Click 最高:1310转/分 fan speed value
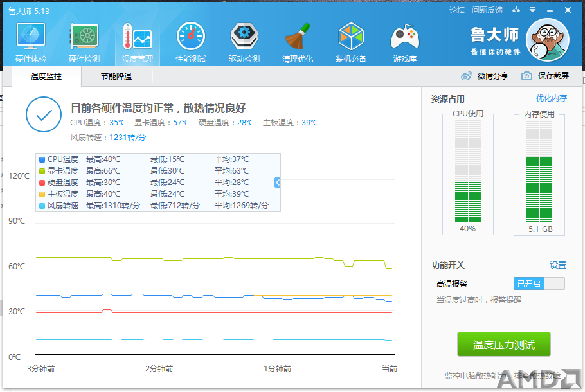 click(x=113, y=206)
